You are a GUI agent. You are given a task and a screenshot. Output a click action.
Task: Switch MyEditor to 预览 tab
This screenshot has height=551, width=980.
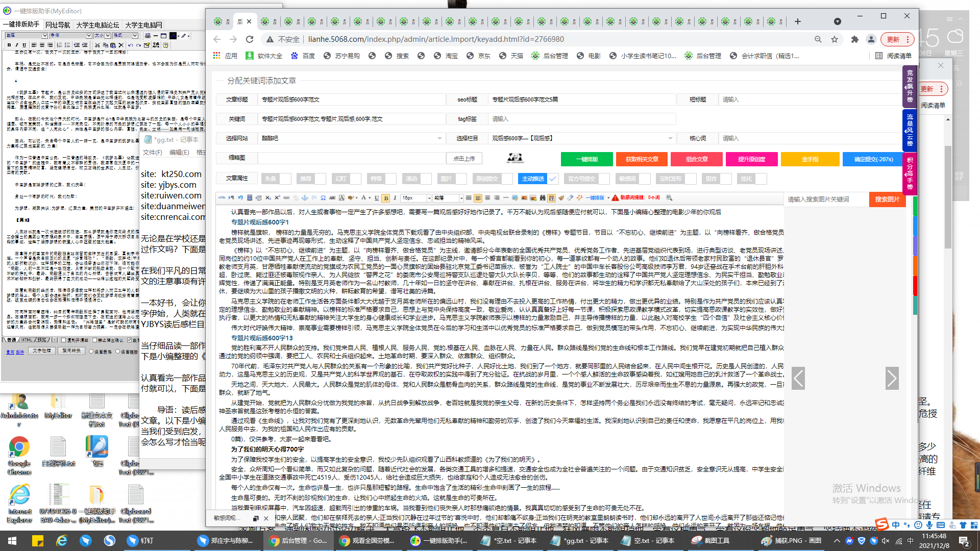[x=42, y=340]
